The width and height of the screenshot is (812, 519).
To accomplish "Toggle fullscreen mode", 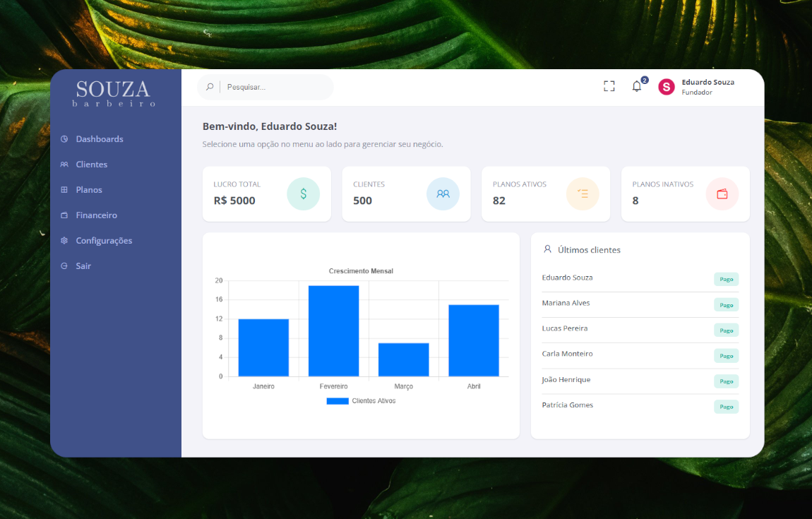I will tap(609, 85).
